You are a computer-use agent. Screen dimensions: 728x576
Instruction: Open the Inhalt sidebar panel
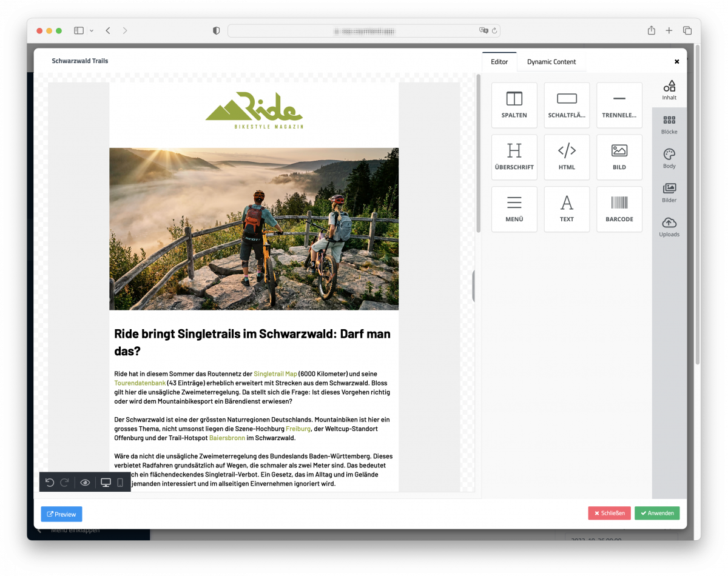tap(669, 90)
